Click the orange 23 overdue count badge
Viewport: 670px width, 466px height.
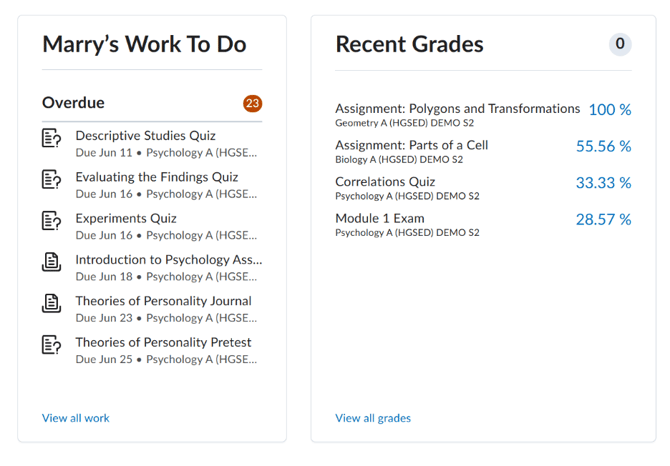[x=253, y=103]
